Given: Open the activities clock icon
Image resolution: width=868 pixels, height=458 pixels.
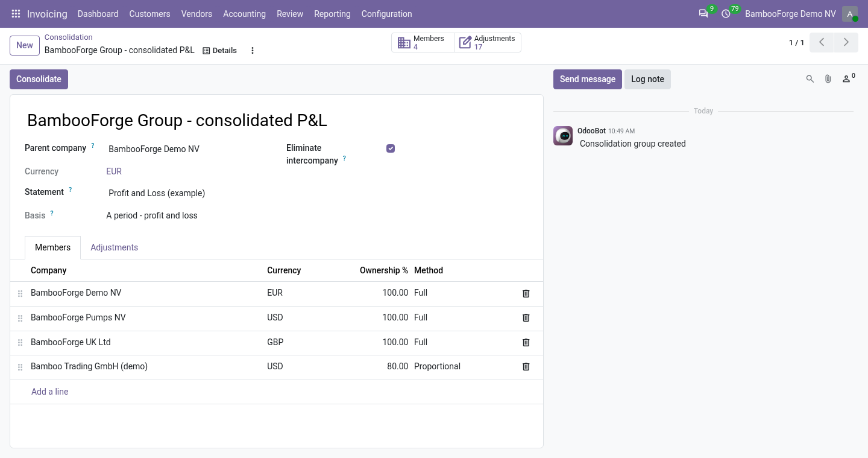Looking at the screenshot, I should point(726,14).
